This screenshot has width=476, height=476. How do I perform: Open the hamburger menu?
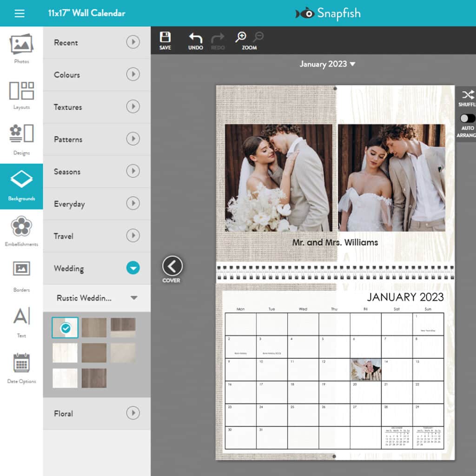pos(19,13)
